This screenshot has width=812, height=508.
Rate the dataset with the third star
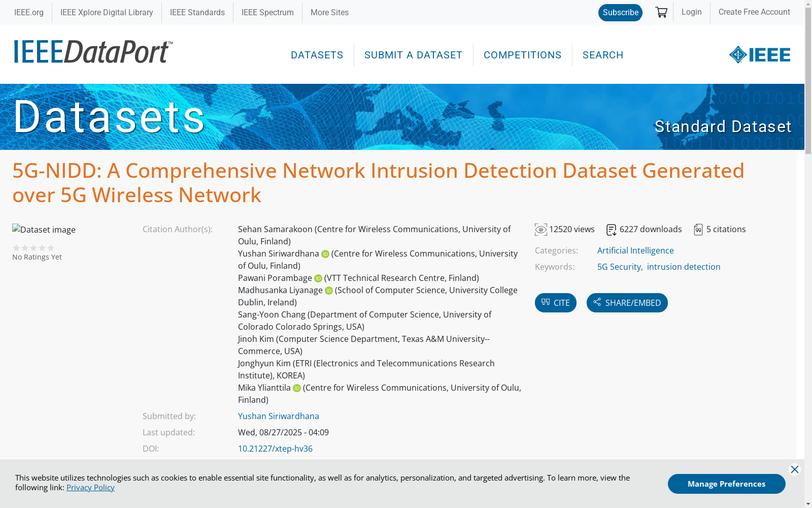click(33, 248)
